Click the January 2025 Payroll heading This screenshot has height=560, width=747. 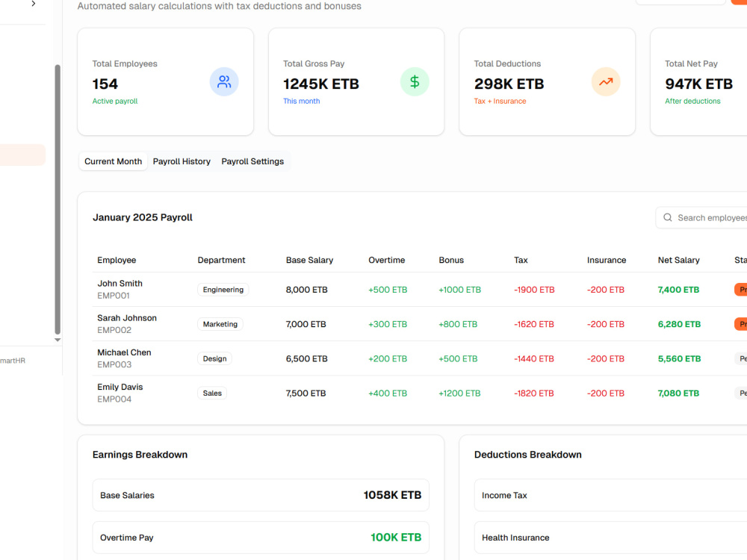(143, 217)
